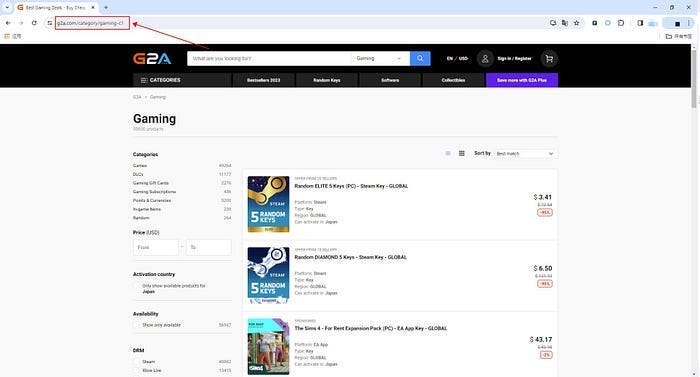Check Show only available filter
700x377 pixels.
[137, 325]
